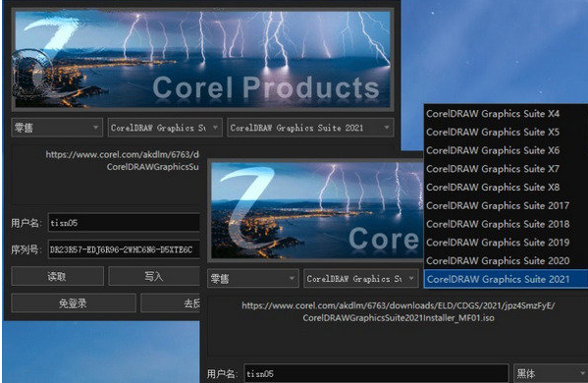Image resolution: width=588 pixels, height=383 pixels.
Task: Open the 零售 dropdown in front window
Action: pos(253,278)
